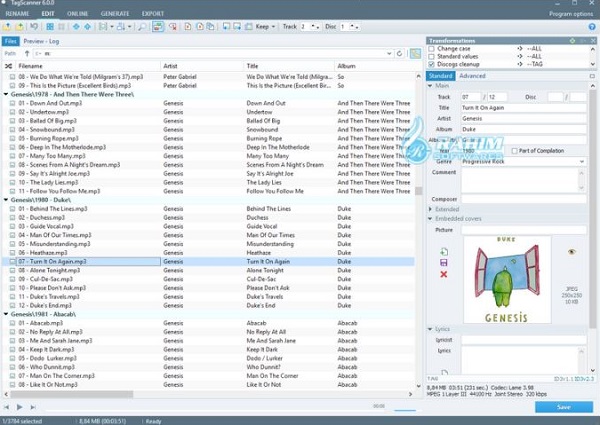Enable the Change case transformation
600x425 pixels.
click(431, 48)
